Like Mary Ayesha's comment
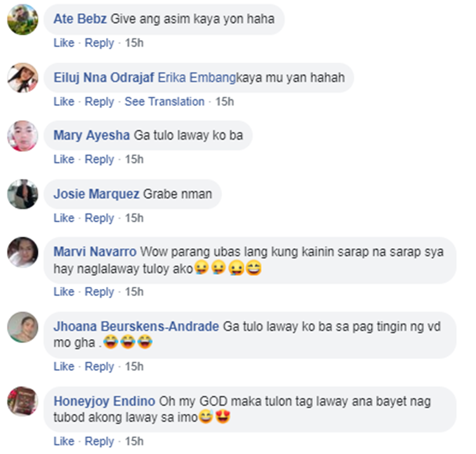This screenshot has height=454, width=476. [x=63, y=159]
